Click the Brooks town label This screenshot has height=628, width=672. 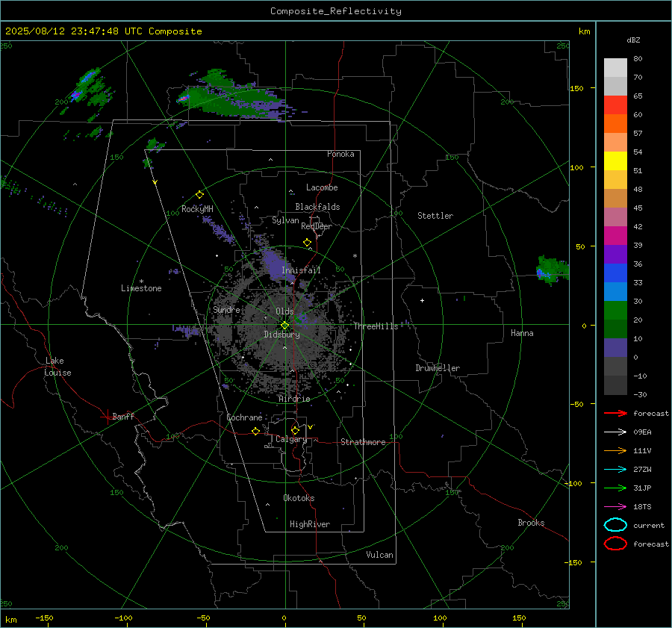(x=531, y=523)
